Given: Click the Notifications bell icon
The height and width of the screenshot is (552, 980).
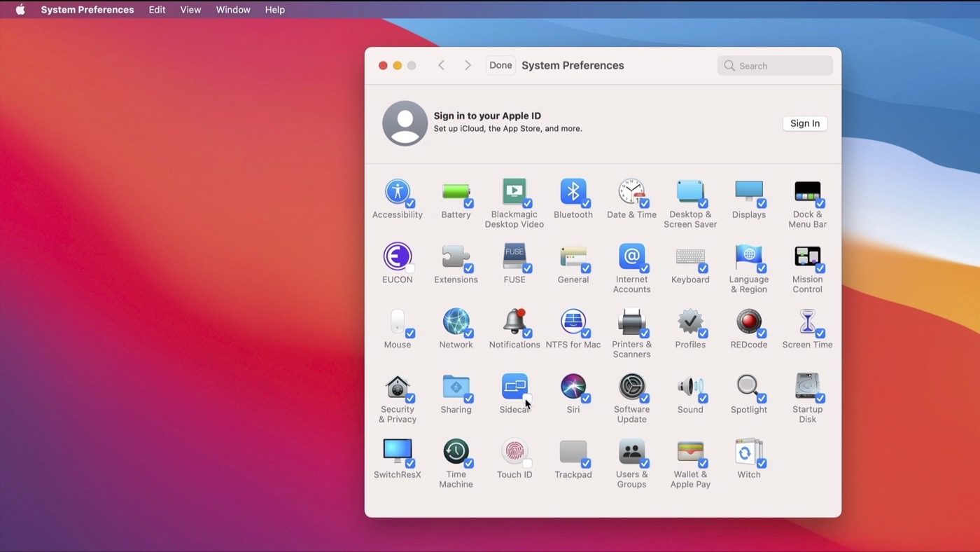Looking at the screenshot, I should coord(514,322).
